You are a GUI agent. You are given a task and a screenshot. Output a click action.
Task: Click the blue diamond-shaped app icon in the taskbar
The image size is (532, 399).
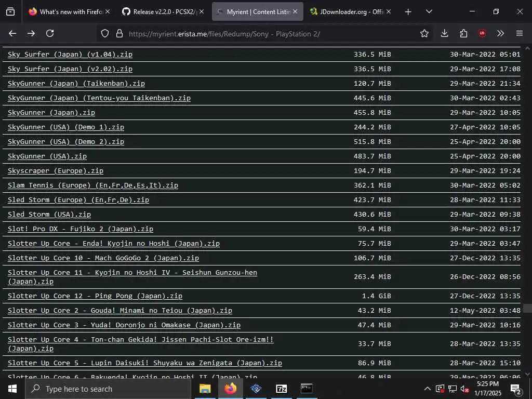(x=256, y=389)
